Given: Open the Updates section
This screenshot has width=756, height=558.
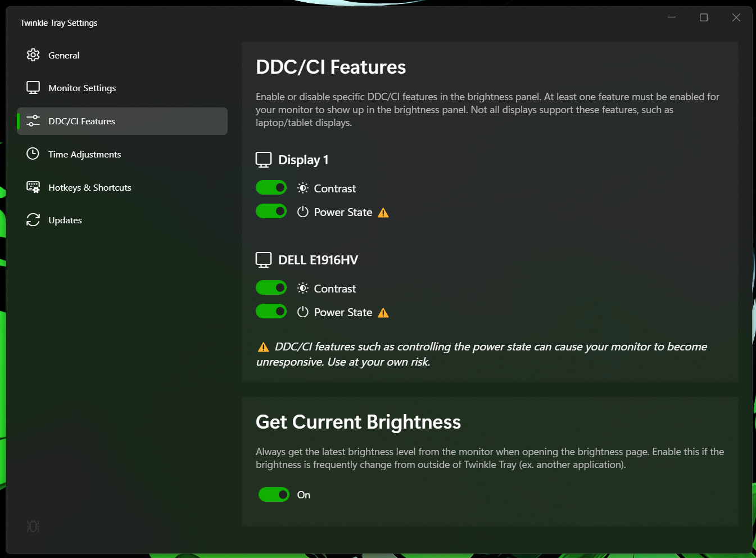Looking at the screenshot, I should (65, 220).
